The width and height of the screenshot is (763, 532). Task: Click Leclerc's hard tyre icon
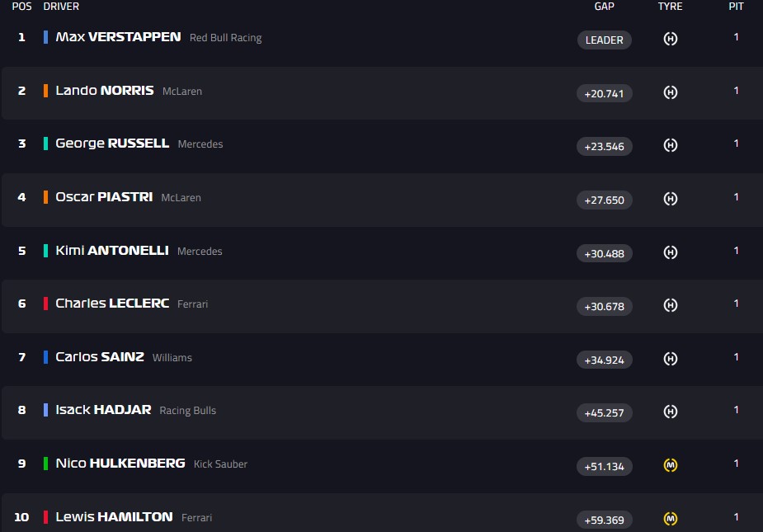(671, 306)
